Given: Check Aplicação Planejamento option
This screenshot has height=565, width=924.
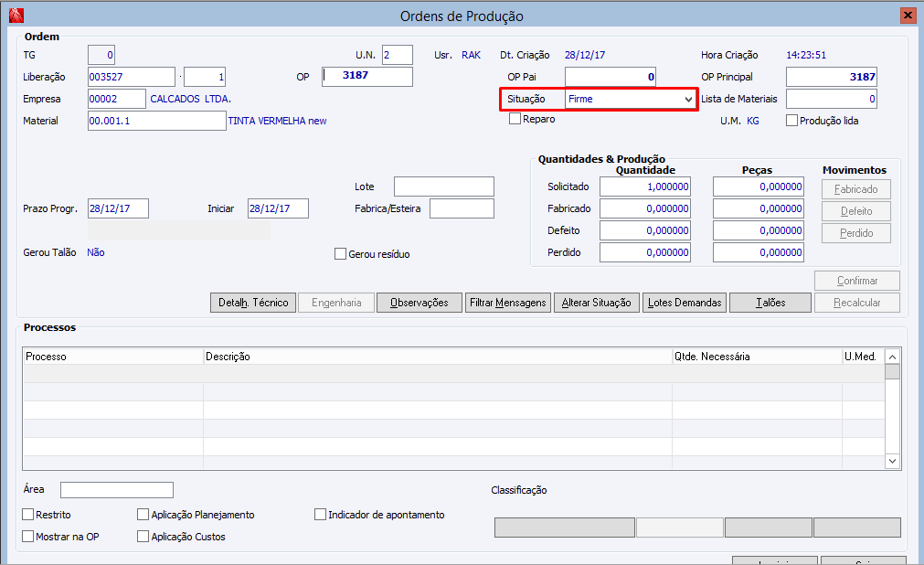Looking at the screenshot, I should pyautogui.click(x=143, y=515).
